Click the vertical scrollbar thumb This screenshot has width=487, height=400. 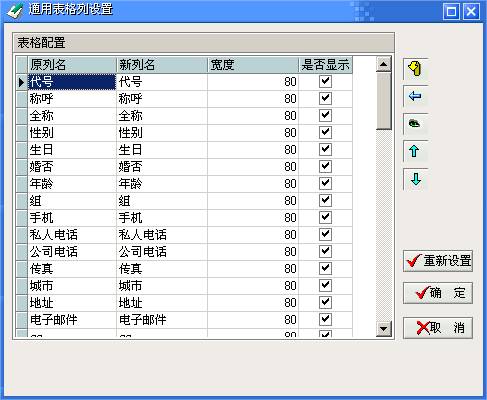click(383, 101)
